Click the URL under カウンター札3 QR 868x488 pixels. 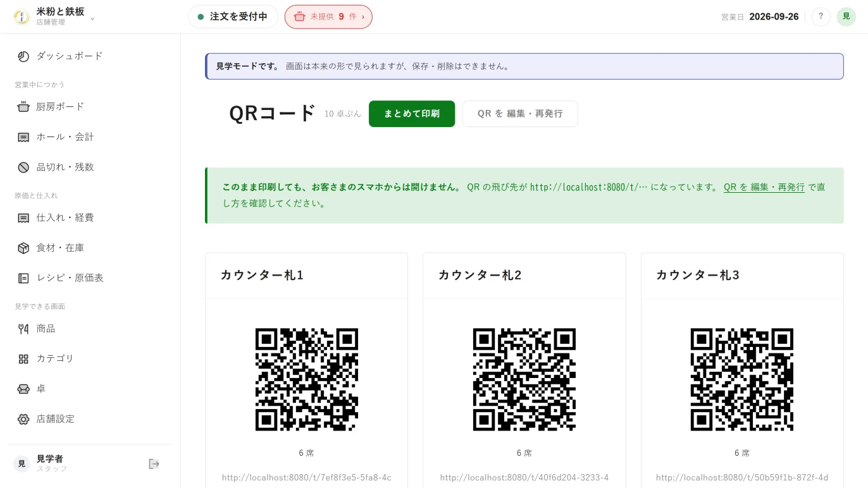[x=742, y=478]
